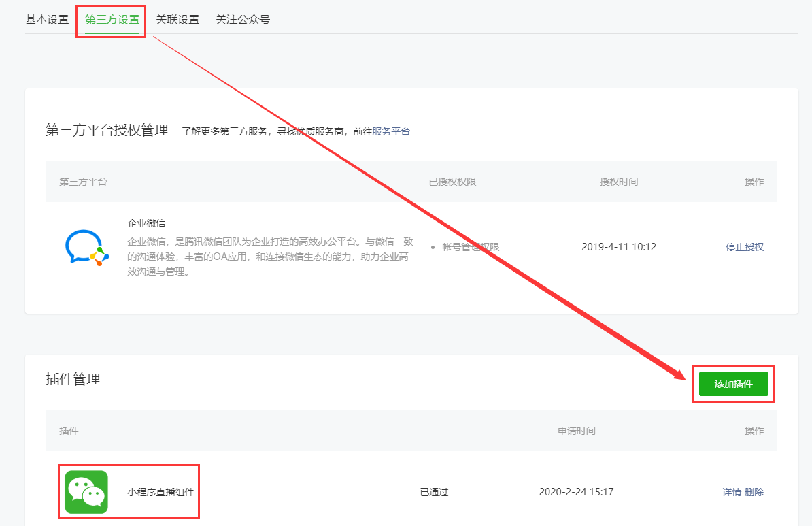Click the 企业微信 platform name
The height and width of the screenshot is (526, 812).
[x=146, y=223]
